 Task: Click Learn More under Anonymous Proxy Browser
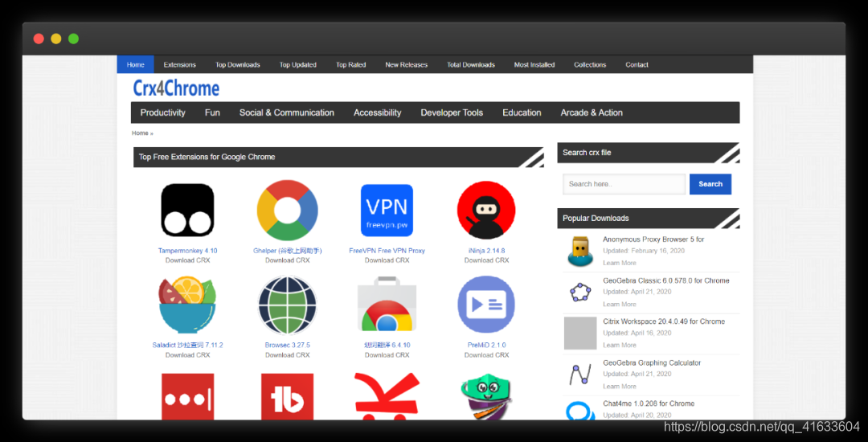[620, 264]
